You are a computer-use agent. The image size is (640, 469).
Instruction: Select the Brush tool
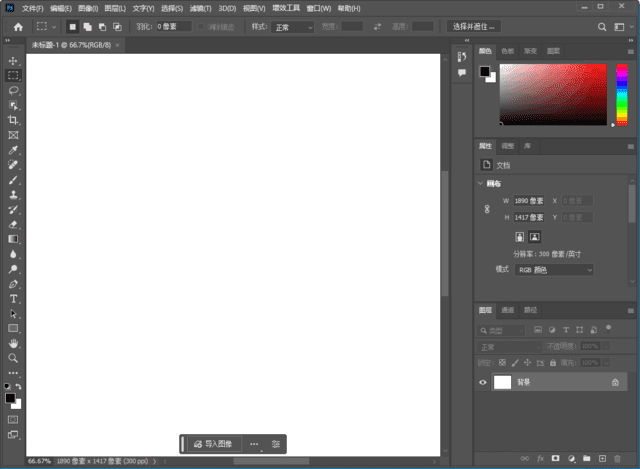pos(14,180)
